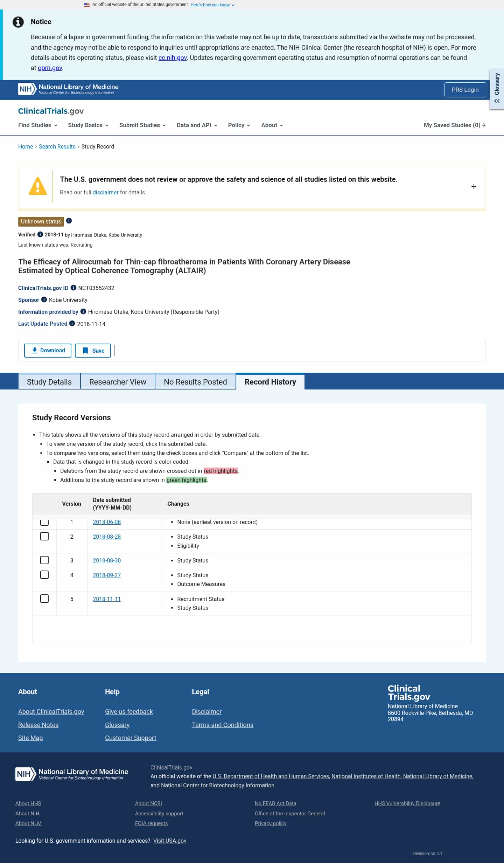Viewport: 504px width, 863px height.
Task: Click the info icon next to Sponsor
Action: pos(44,299)
